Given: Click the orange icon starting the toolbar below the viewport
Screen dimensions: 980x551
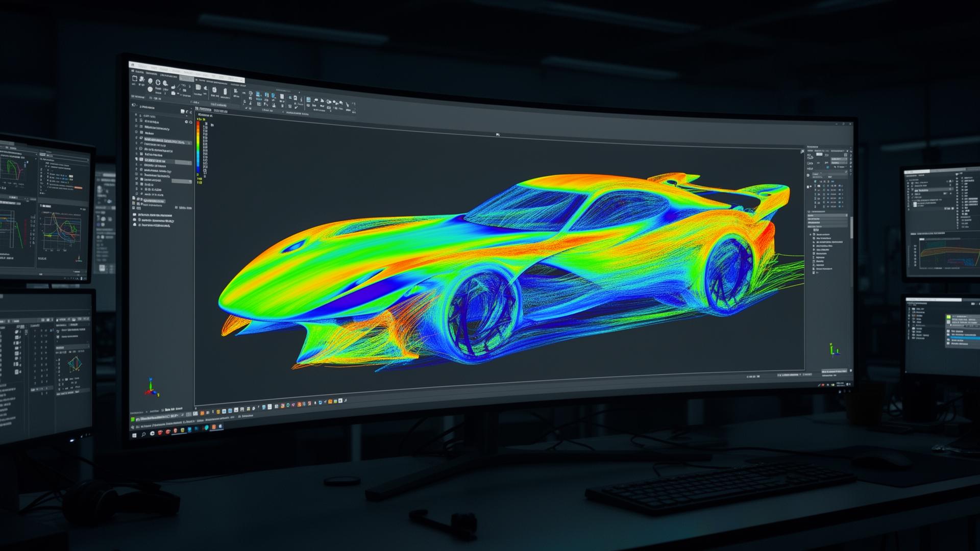Looking at the screenshot, I should (202, 413).
